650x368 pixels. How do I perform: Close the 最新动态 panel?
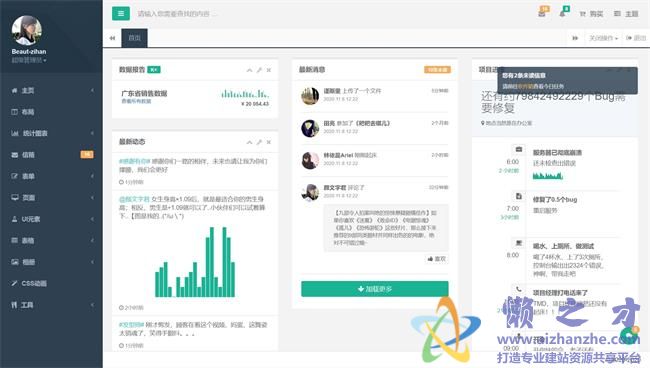click(x=269, y=142)
